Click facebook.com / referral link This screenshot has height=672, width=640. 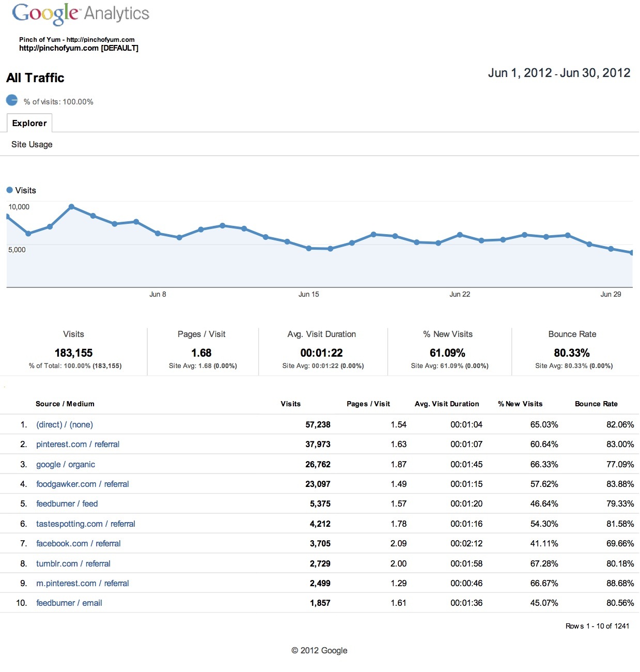click(x=79, y=543)
